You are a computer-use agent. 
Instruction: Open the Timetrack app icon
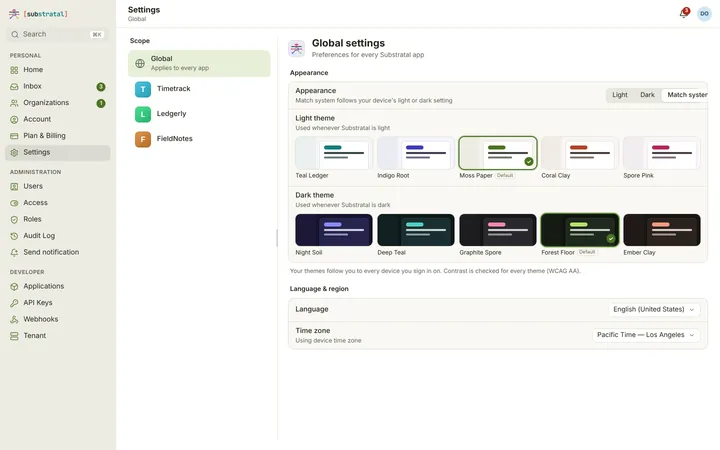coord(143,89)
